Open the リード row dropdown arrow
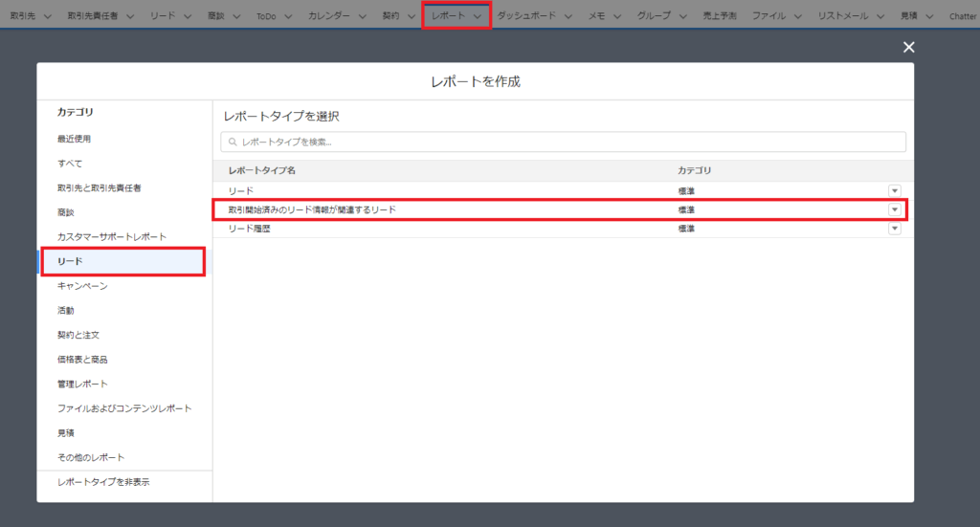This screenshot has width=980, height=527. click(895, 191)
